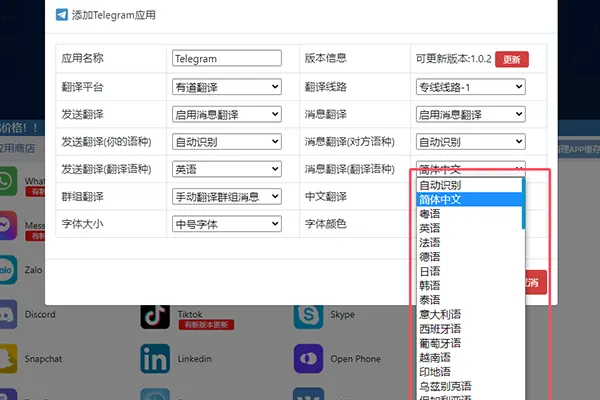Choose 粤语 in language list
Screen dimensions: 600x400
point(469,214)
